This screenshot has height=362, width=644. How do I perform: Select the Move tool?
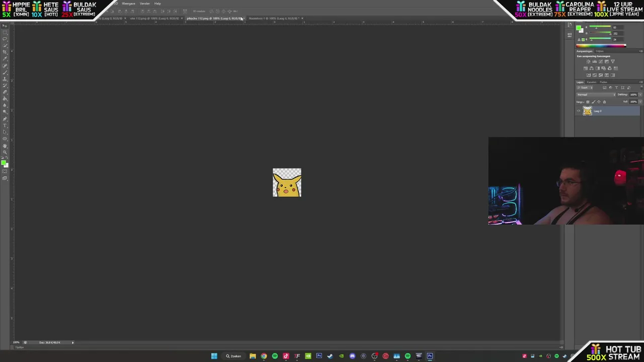click(5, 25)
